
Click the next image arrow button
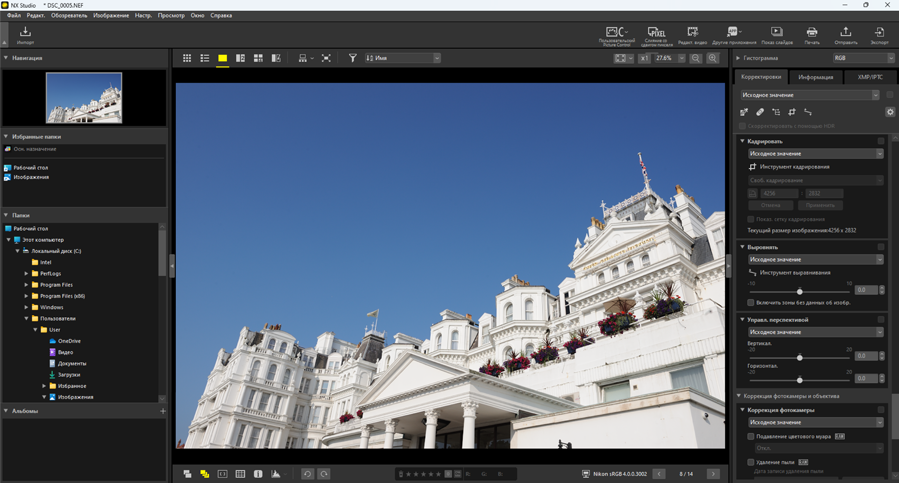point(713,474)
